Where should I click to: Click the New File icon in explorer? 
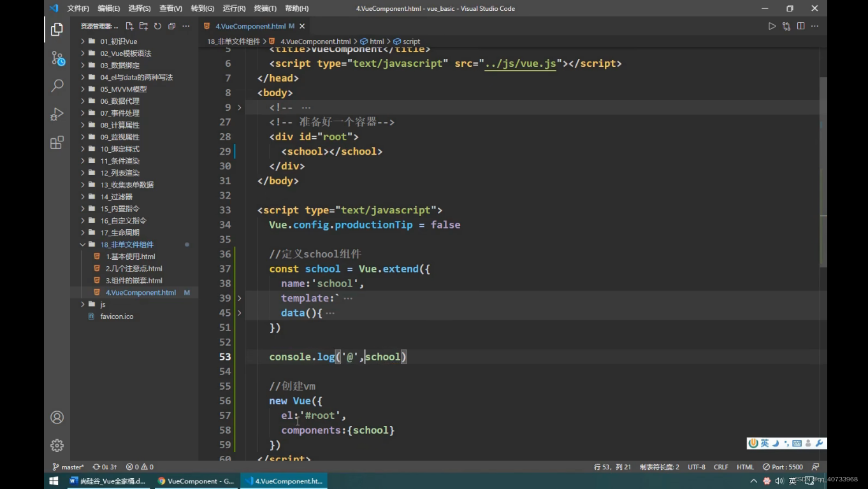click(129, 26)
